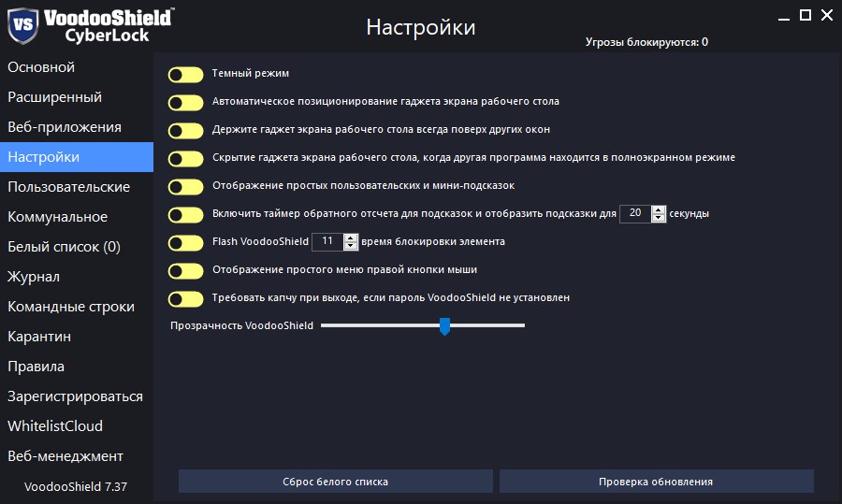This screenshot has width=842, height=504.
Task: Click the Проверка обновления button
Action: [656, 482]
